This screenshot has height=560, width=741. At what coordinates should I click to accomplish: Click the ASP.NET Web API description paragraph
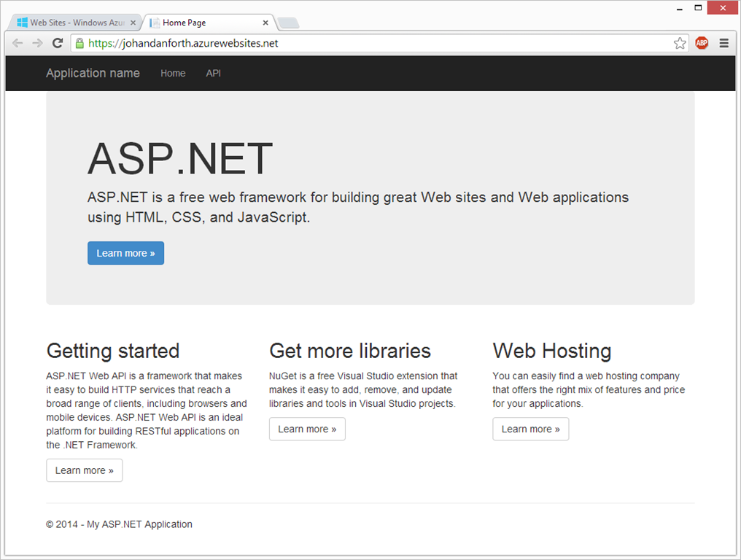147,411
